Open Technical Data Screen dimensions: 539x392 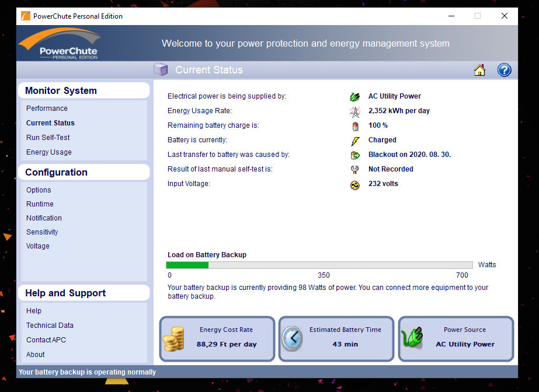pos(50,325)
